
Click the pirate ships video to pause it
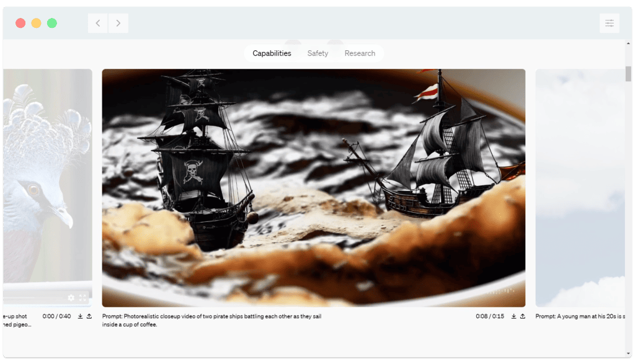click(x=314, y=186)
